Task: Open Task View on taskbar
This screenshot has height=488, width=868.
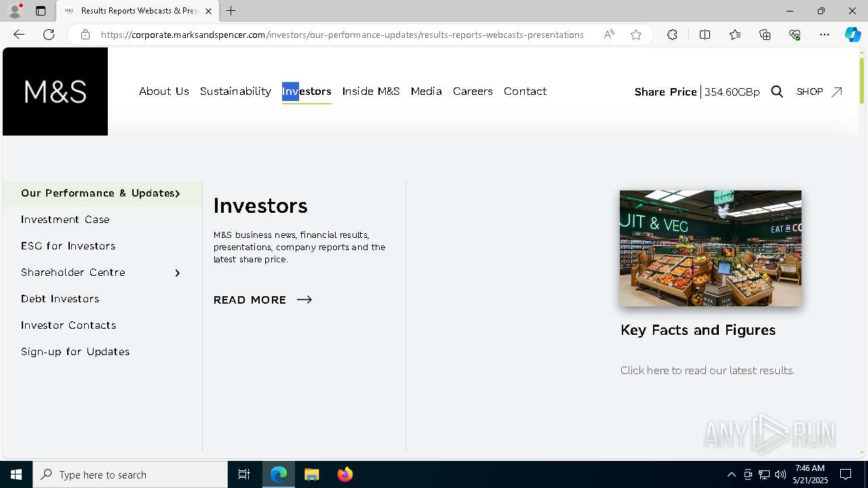Action: click(x=244, y=474)
